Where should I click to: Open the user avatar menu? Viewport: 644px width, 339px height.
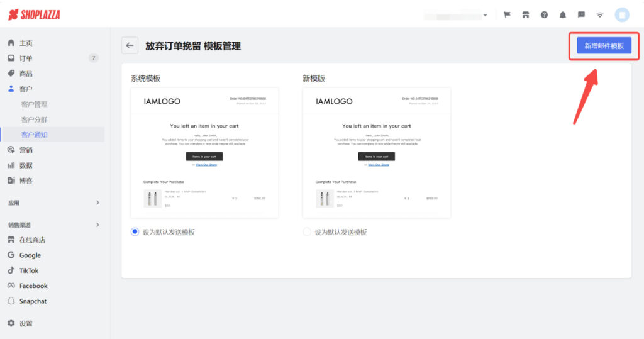pos(622,15)
